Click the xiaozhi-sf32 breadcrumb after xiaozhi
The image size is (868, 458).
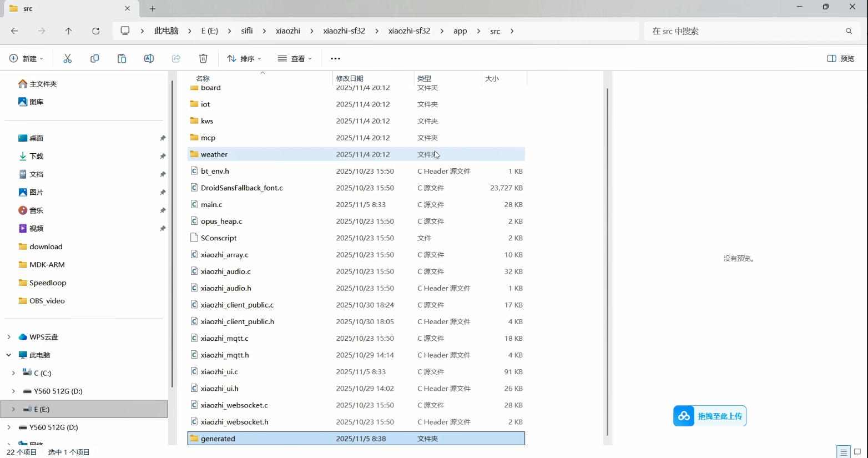tap(344, 31)
